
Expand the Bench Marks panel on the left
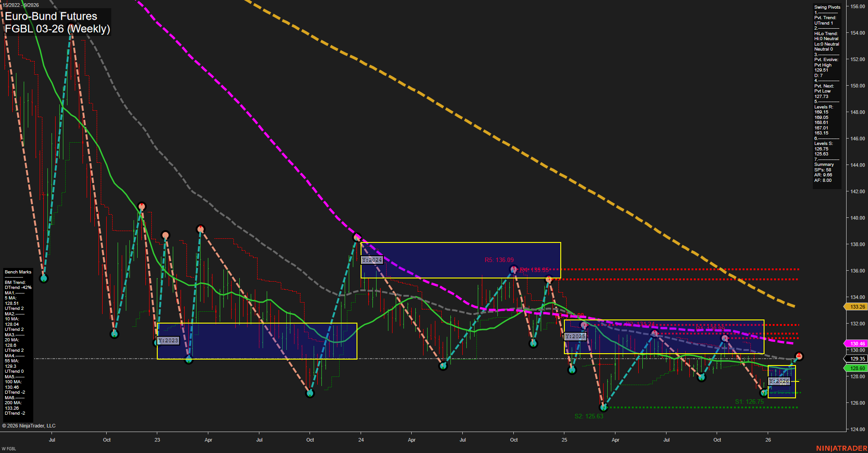click(17, 272)
